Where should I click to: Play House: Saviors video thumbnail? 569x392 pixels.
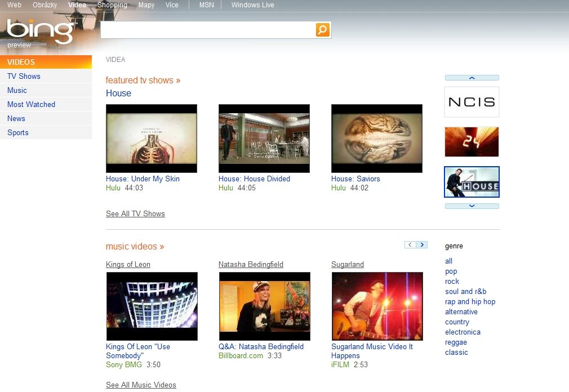tap(377, 139)
